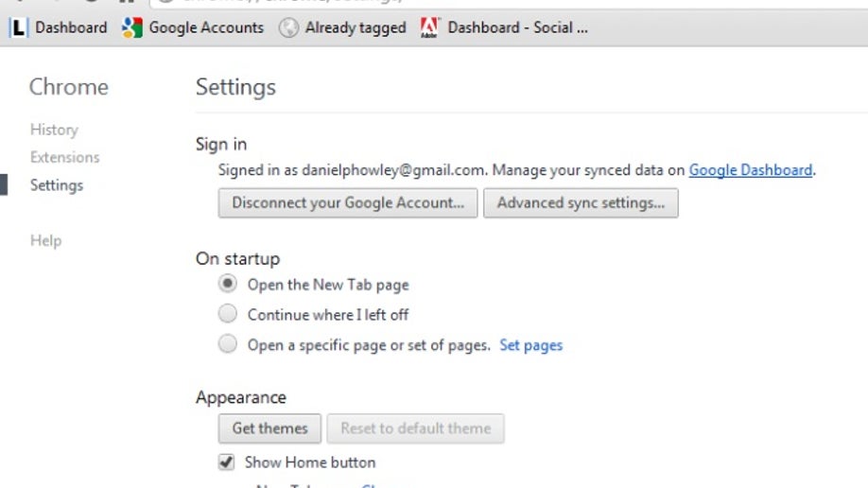Select Continue where I left off
The height and width of the screenshot is (488, 868).
pyautogui.click(x=228, y=314)
